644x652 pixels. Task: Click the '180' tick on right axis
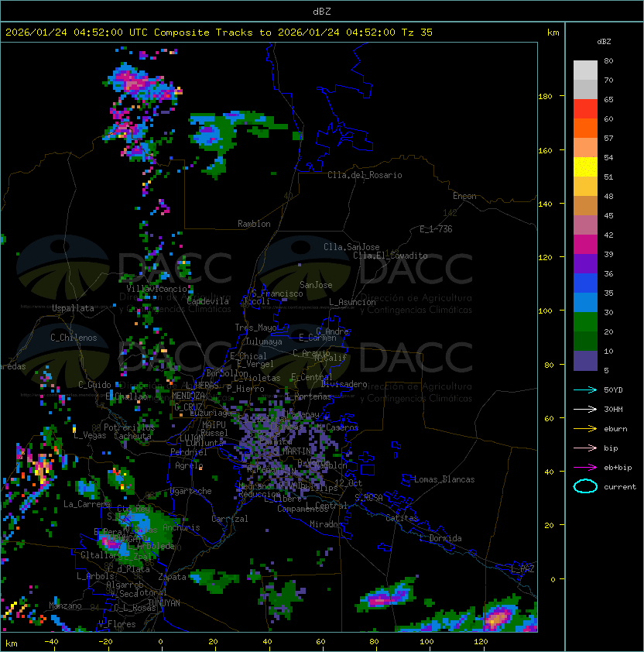point(545,96)
